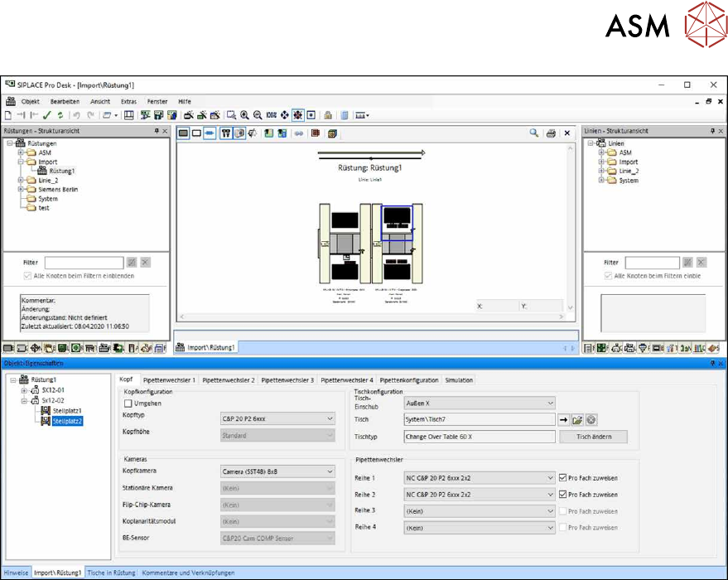Select Stellplatz1 in the object tree
Screen dimensions: 728x580
coord(68,410)
